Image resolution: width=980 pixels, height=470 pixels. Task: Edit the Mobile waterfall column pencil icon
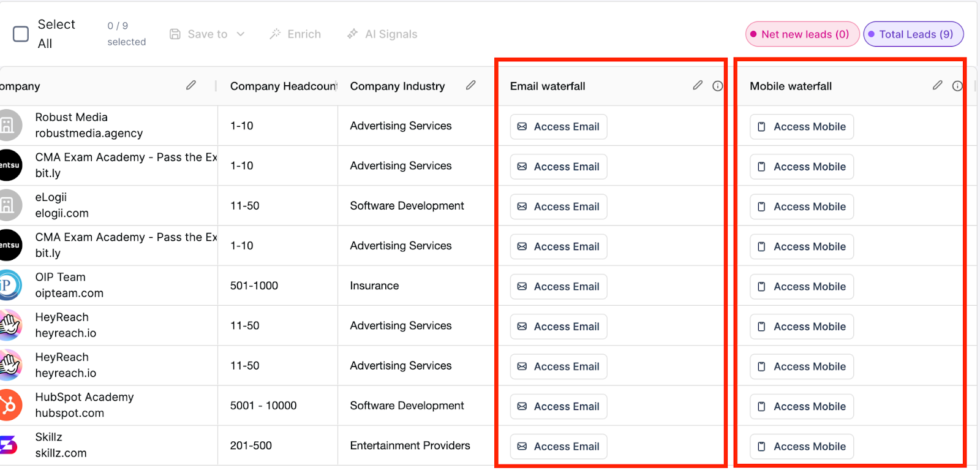937,85
